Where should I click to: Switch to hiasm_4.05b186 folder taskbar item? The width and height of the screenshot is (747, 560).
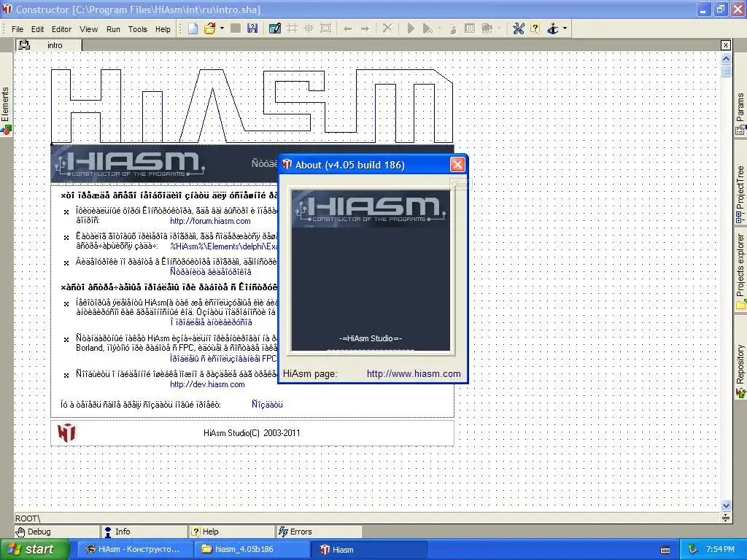coord(250,550)
